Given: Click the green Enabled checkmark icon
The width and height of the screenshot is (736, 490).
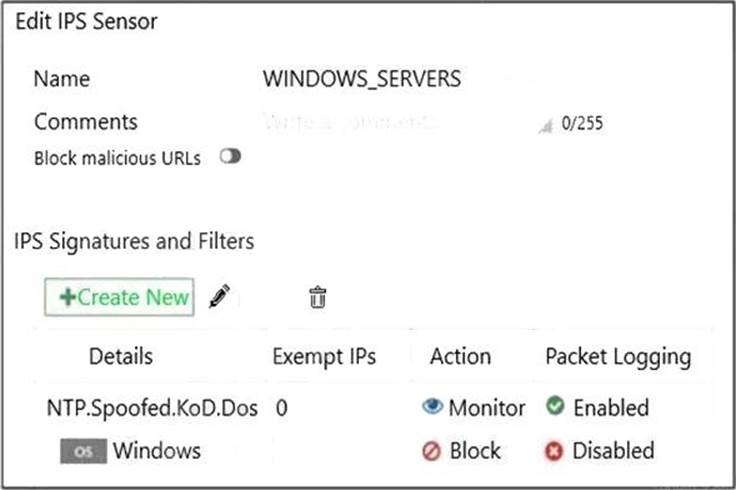Looking at the screenshot, I should [x=556, y=407].
